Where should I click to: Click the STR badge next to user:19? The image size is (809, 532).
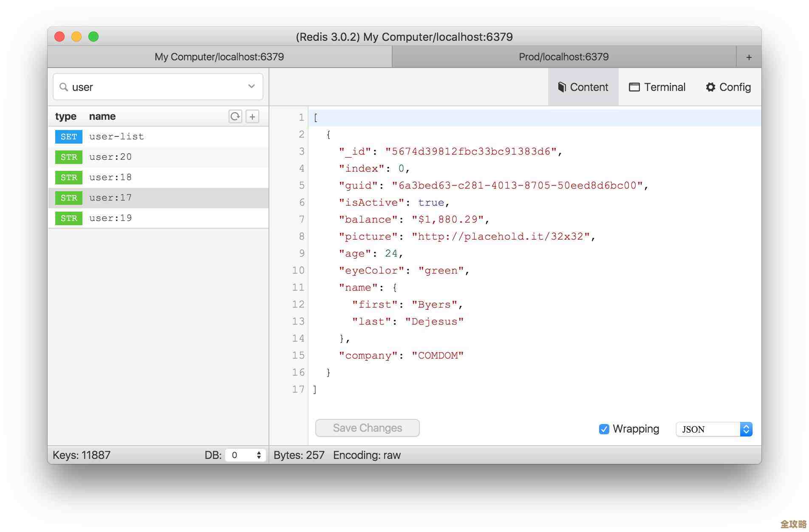point(69,218)
